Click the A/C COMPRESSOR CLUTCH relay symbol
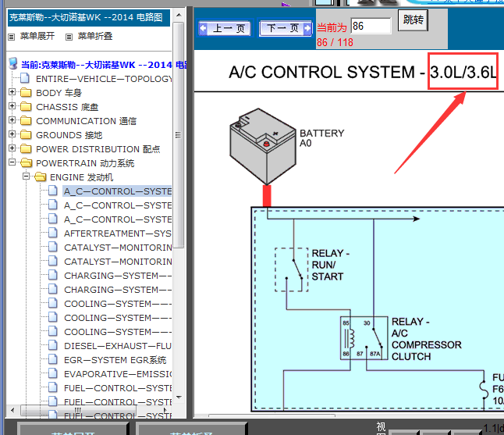Image resolution: width=504 pixels, height=435 pixels. point(364,338)
